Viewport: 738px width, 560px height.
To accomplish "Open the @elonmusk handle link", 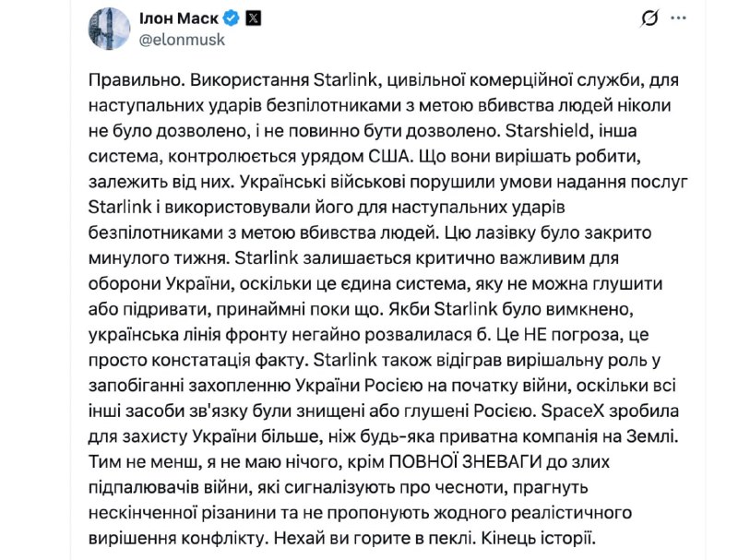I will point(182,40).
